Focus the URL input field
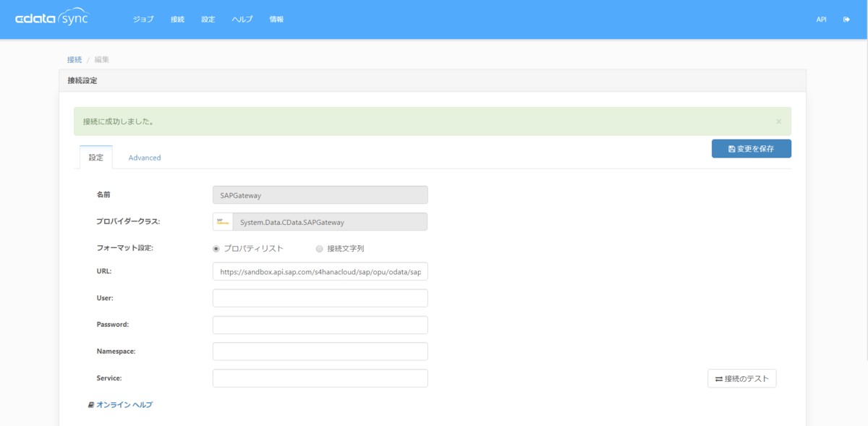The width and height of the screenshot is (868, 426). (320, 271)
